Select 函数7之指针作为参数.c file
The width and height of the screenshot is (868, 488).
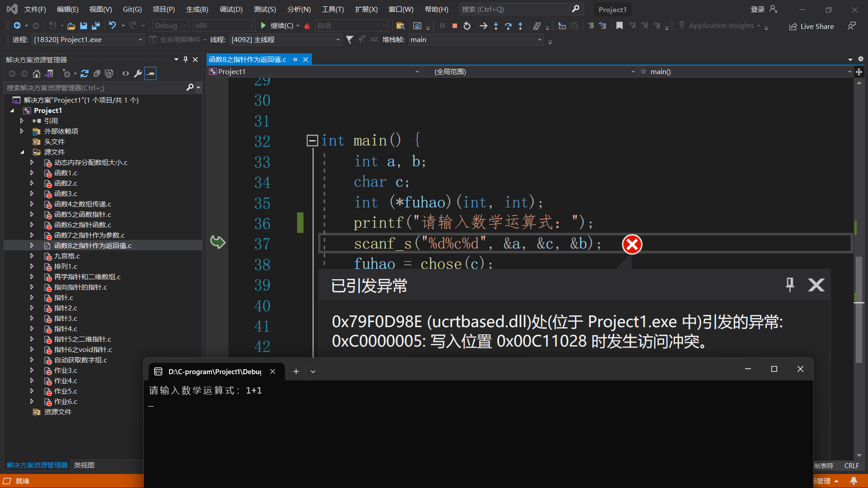[x=89, y=235]
